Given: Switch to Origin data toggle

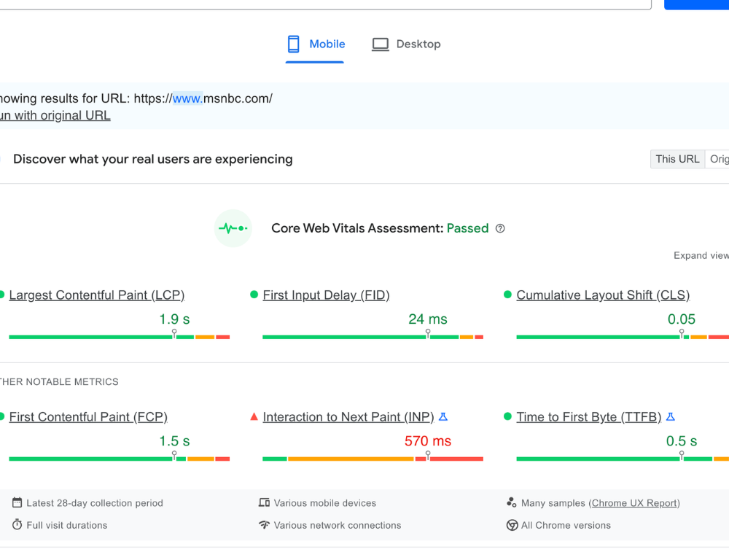Looking at the screenshot, I should pyautogui.click(x=718, y=159).
